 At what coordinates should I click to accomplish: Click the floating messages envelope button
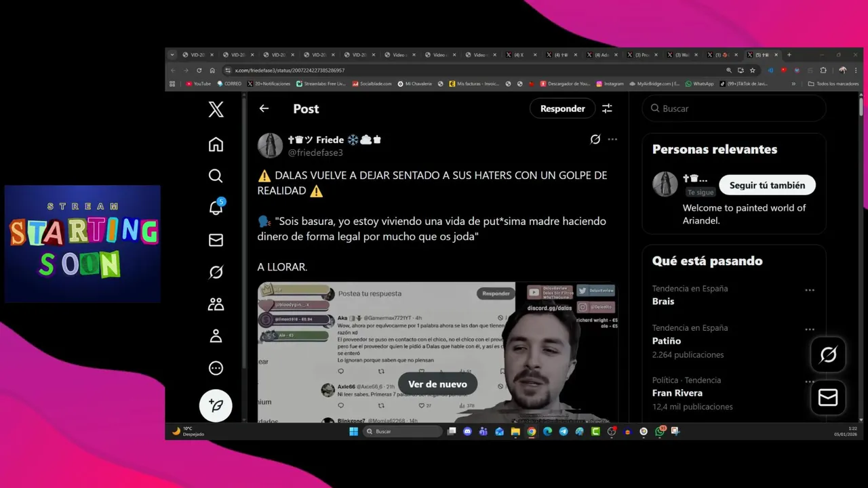828,397
